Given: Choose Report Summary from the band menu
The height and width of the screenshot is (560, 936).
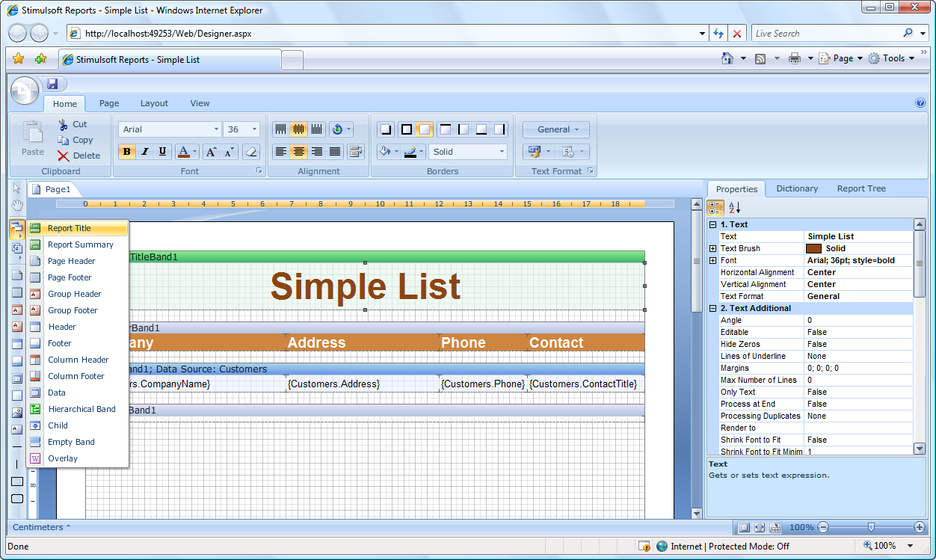Looking at the screenshot, I should [x=80, y=244].
